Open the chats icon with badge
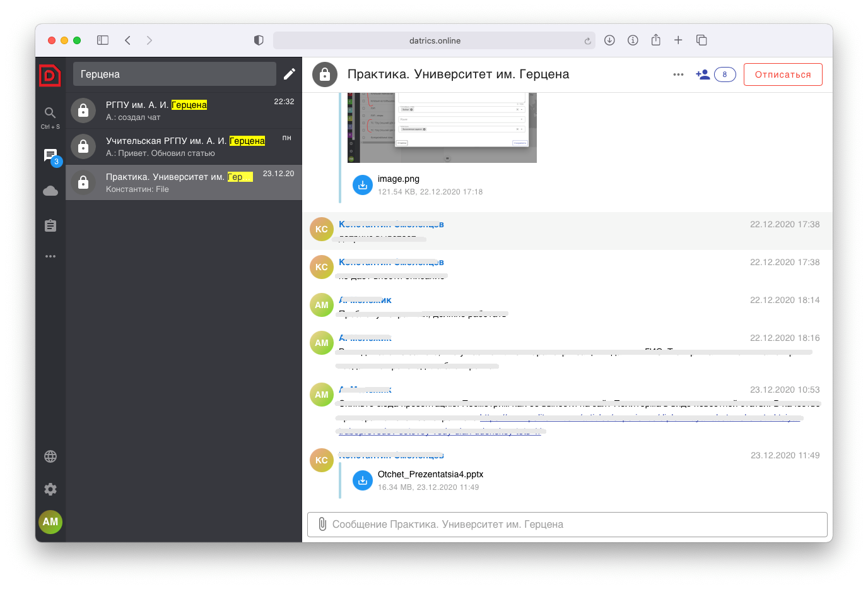Viewport: 868px width, 589px height. 50,155
